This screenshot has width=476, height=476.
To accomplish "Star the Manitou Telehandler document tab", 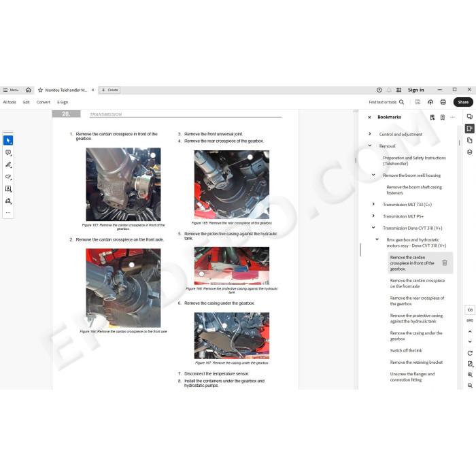I will 40,90.
